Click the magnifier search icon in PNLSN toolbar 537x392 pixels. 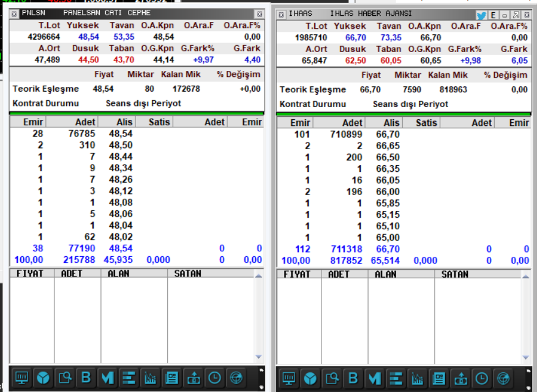65,378
